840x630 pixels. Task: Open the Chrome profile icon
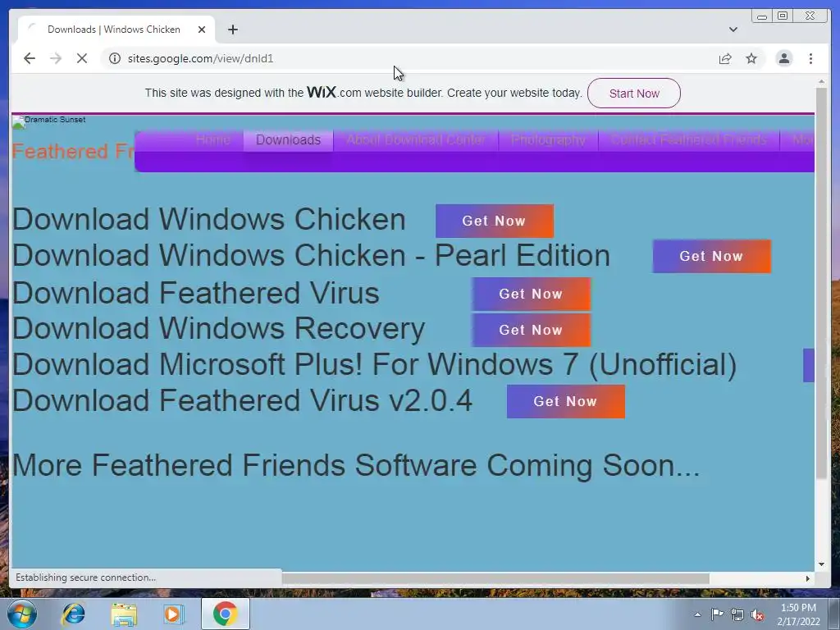click(783, 58)
